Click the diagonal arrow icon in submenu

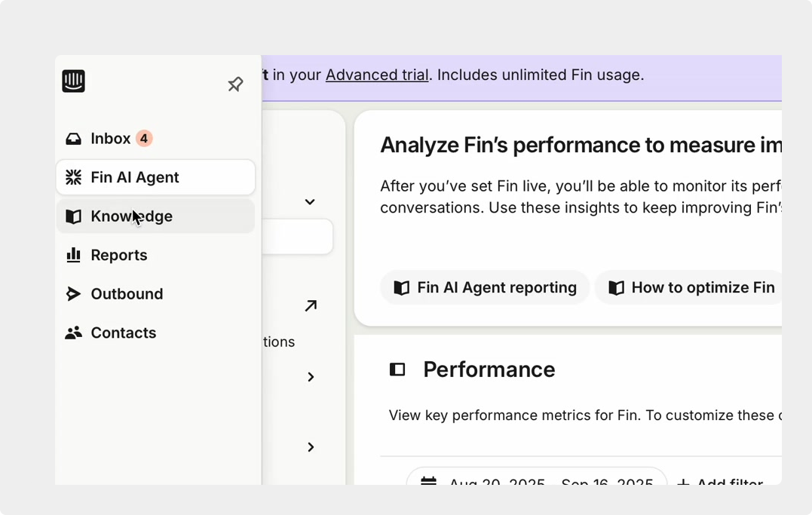click(x=311, y=305)
